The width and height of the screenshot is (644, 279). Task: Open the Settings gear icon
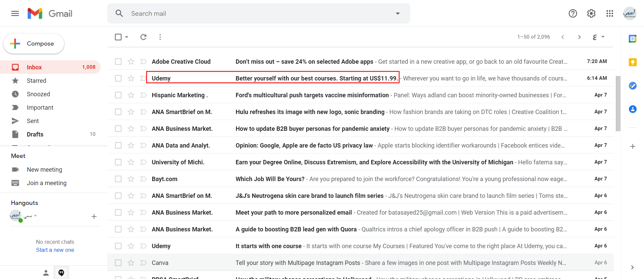pyautogui.click(x=591, y=13)
